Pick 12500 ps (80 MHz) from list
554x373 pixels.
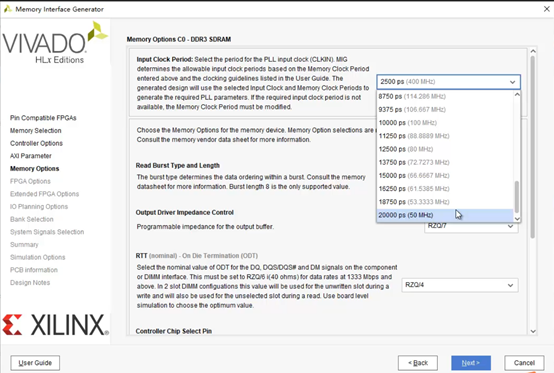(445, 149)
